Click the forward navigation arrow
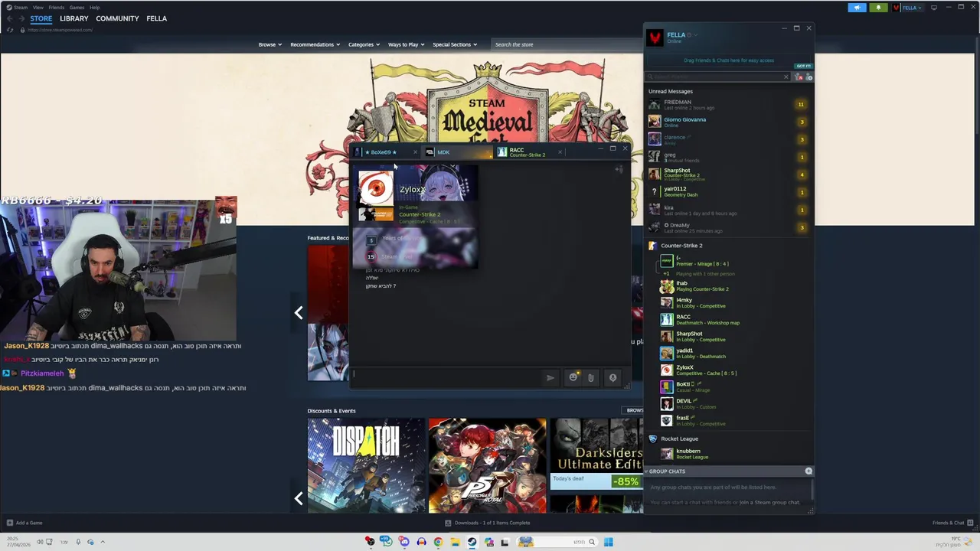 (x=21, y=19)
